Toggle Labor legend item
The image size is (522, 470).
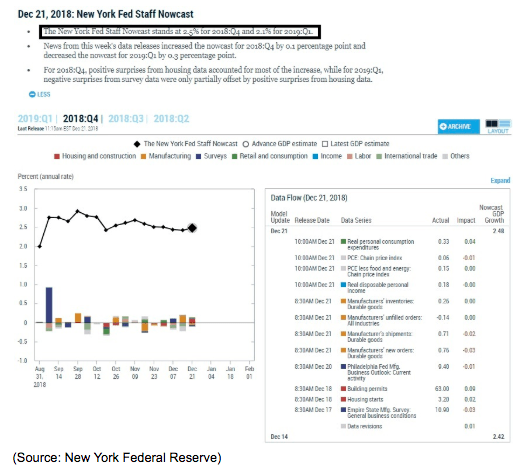tap(359, 156)
